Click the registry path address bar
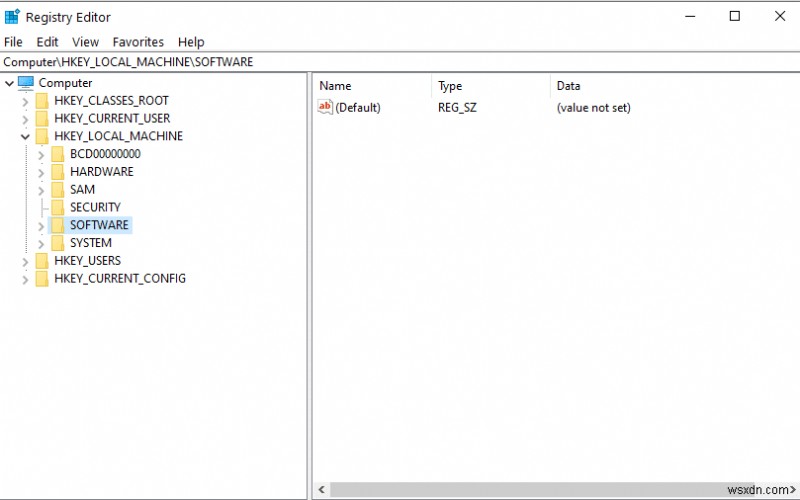The image size is (800, 500). 400,62
